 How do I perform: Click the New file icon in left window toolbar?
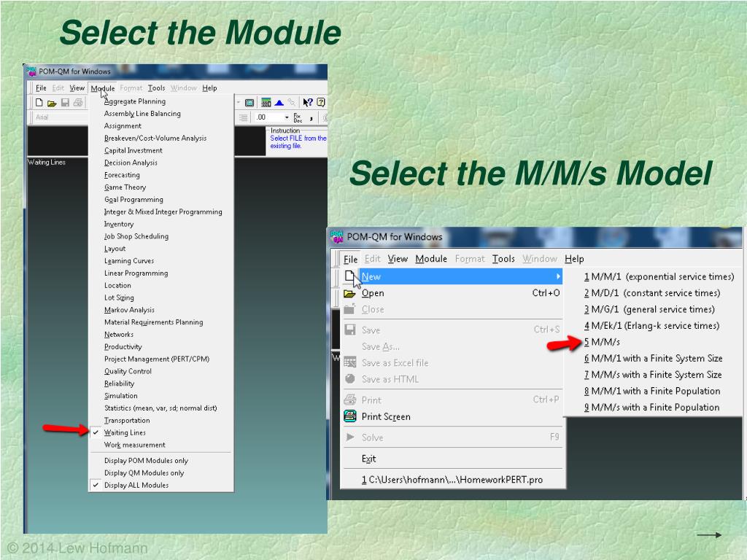(39, 102)
